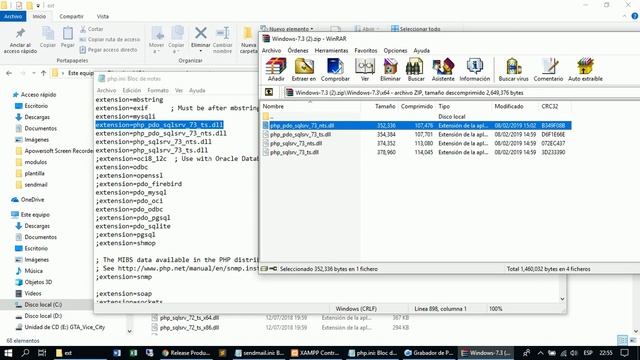This screenshot has width=640, height=360.
Task: Click the taskbar search icon
Action: 25,353
